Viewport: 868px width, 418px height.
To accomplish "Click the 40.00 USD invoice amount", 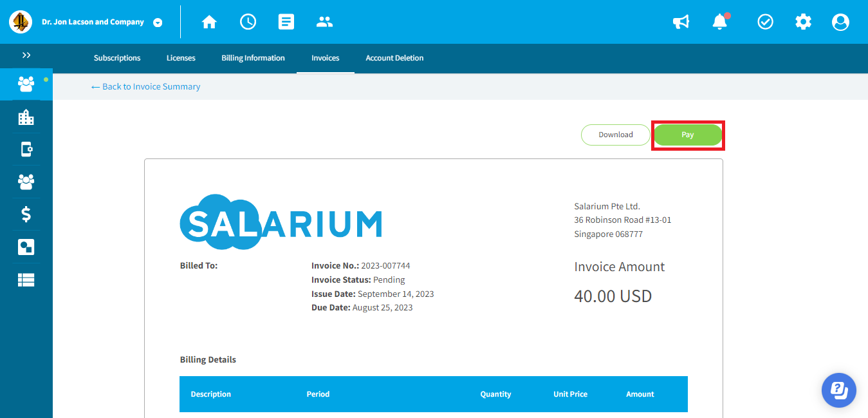I will coord(613,296).
